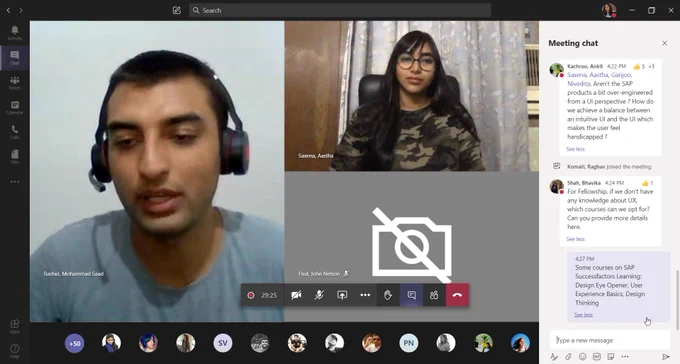Click the +1 reactions on Kachroo's message

coord(651,66)
